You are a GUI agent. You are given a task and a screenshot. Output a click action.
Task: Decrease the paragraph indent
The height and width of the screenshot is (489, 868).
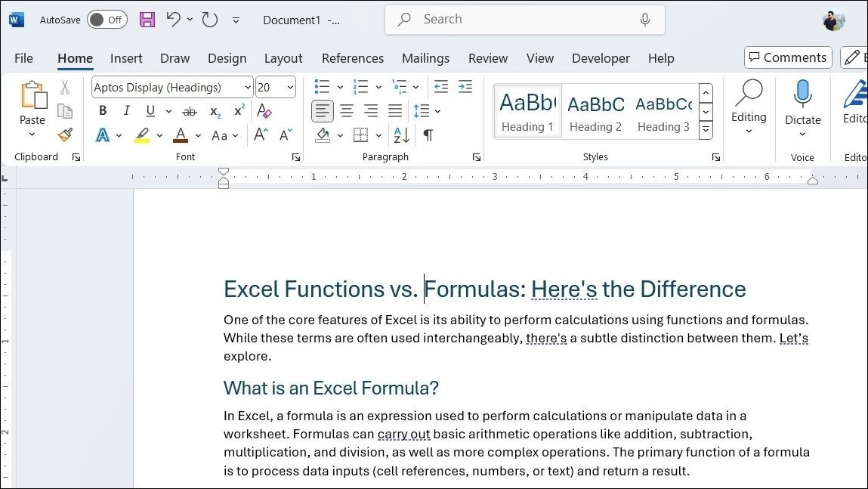pos(441,86)
